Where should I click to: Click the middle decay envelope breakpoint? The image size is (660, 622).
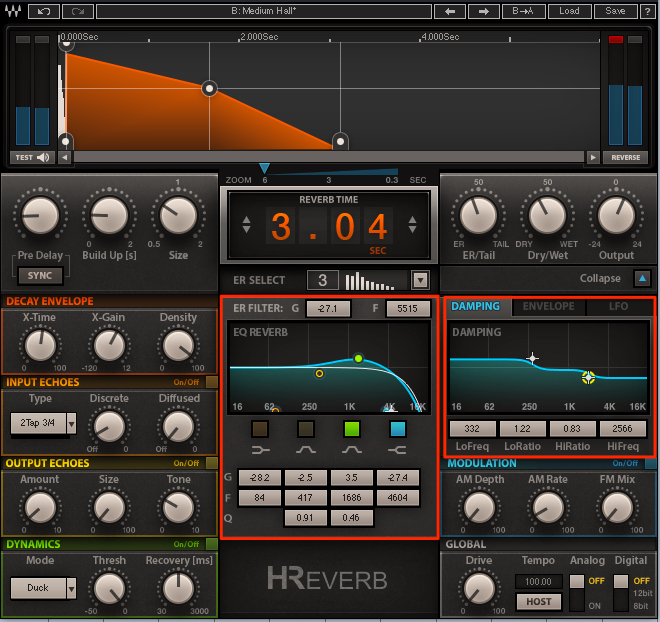[x=209, y=88]
